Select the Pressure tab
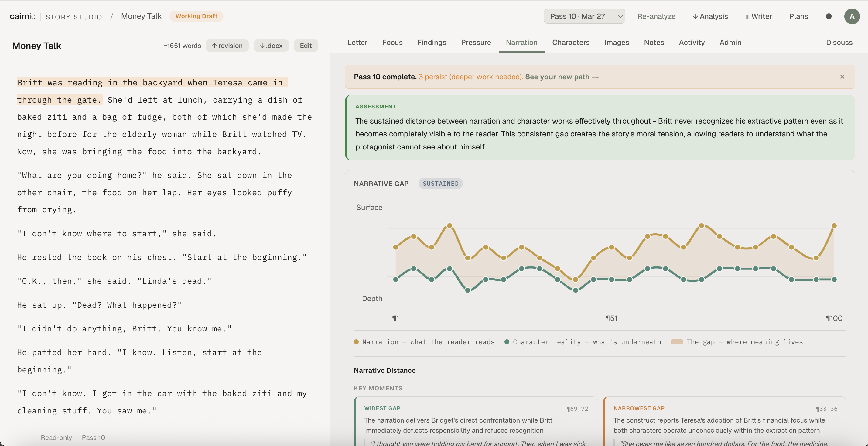Image resolution: width=868 pixels, height=446 pixels. point(476,43)
